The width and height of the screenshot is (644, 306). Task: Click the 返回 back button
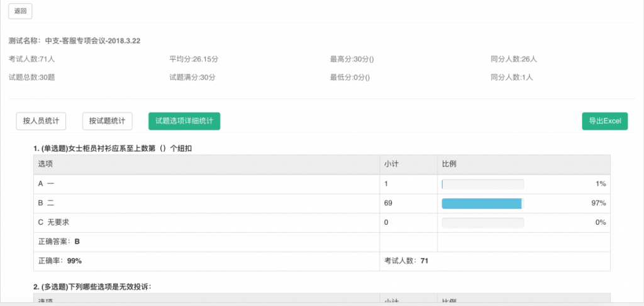pos(20,11)
